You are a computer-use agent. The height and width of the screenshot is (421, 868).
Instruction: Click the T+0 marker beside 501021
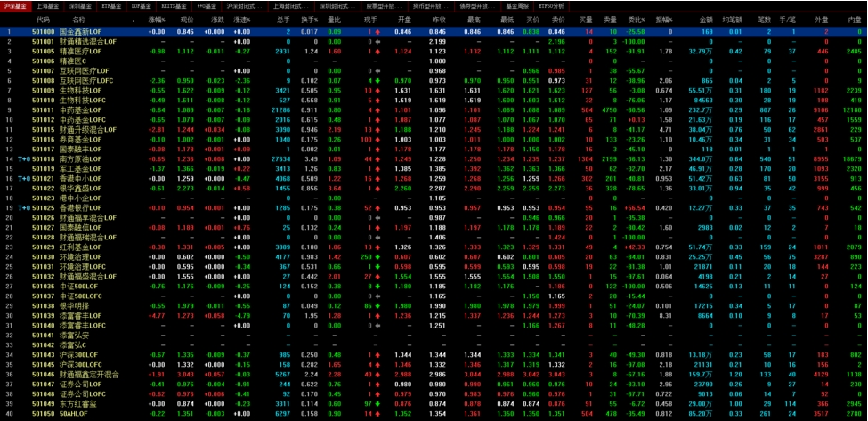click(24, 179)
